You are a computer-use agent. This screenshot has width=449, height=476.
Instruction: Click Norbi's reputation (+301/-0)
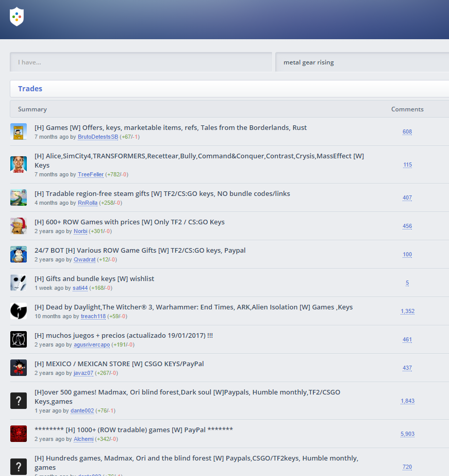(x=101, y=232)
